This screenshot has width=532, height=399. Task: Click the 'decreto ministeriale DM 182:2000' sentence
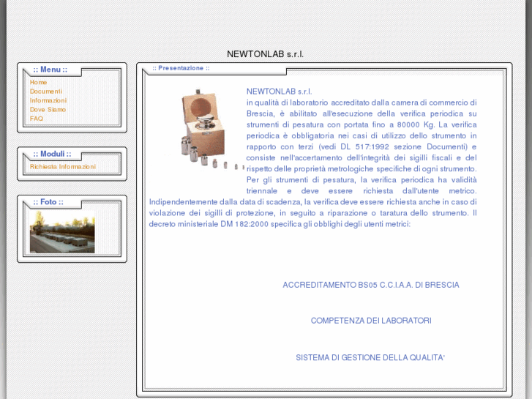coord(280,224)
